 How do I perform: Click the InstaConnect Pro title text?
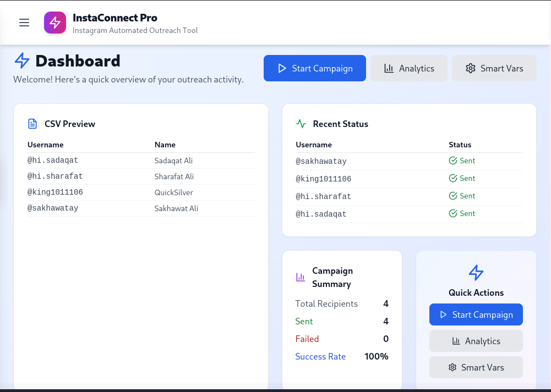(115, 18)
